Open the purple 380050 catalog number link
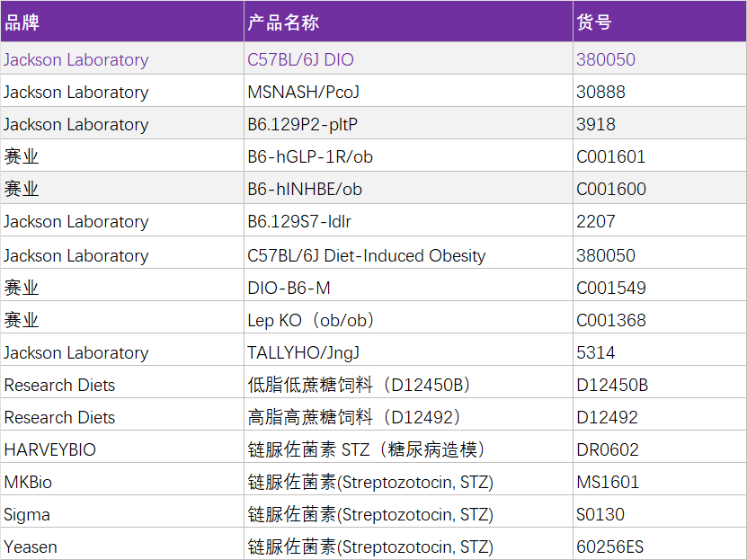The width and height of the screenshot is (747, 560). (x=606, y=59)
